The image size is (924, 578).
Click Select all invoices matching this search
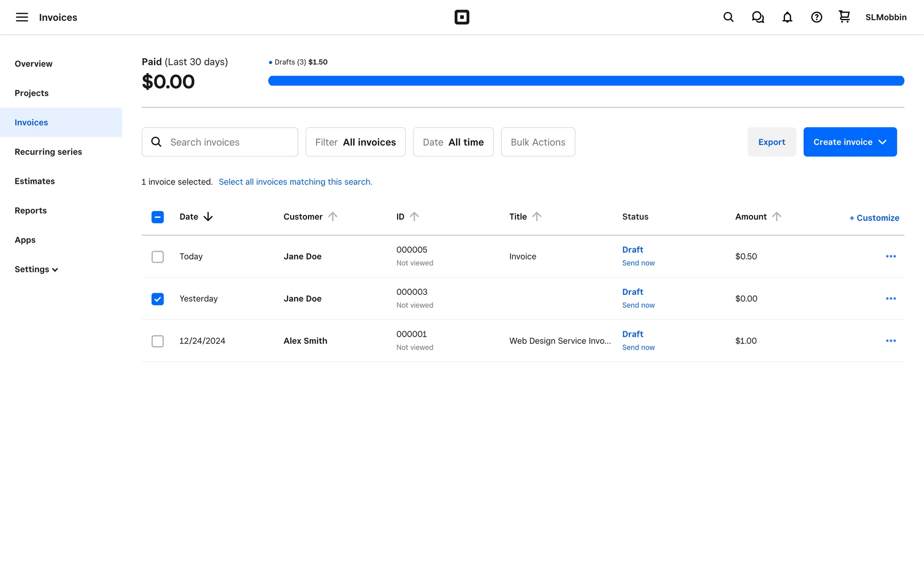click(x=295, y=182)
